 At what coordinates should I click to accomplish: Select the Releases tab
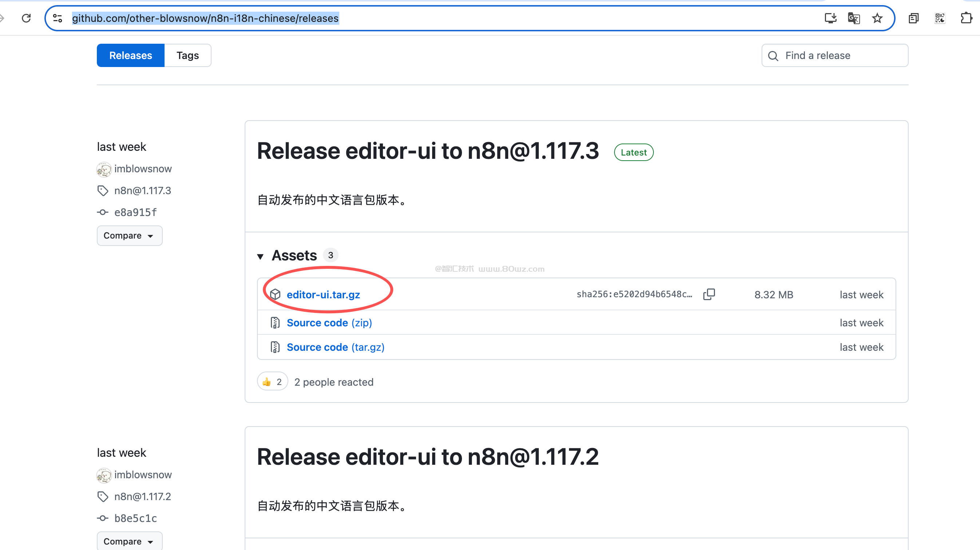point(130,56)
